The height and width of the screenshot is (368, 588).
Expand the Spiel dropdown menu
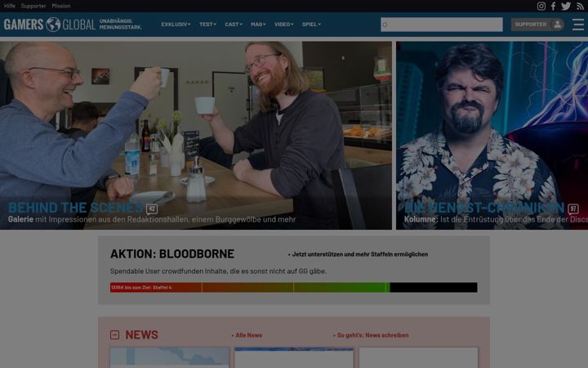pyautogui.click(x=311, y=25)
